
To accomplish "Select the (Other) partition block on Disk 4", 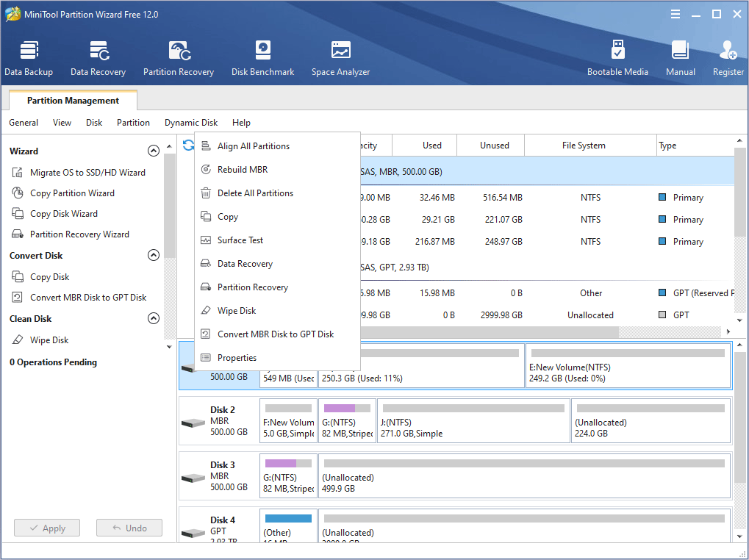I will tap(288, 525).
